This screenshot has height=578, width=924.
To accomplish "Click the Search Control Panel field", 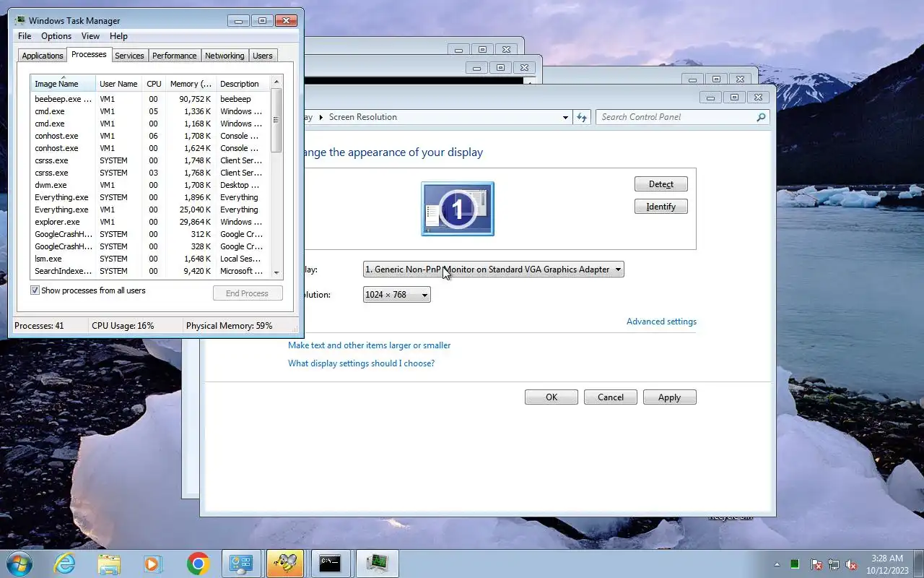I will (677, 117).
